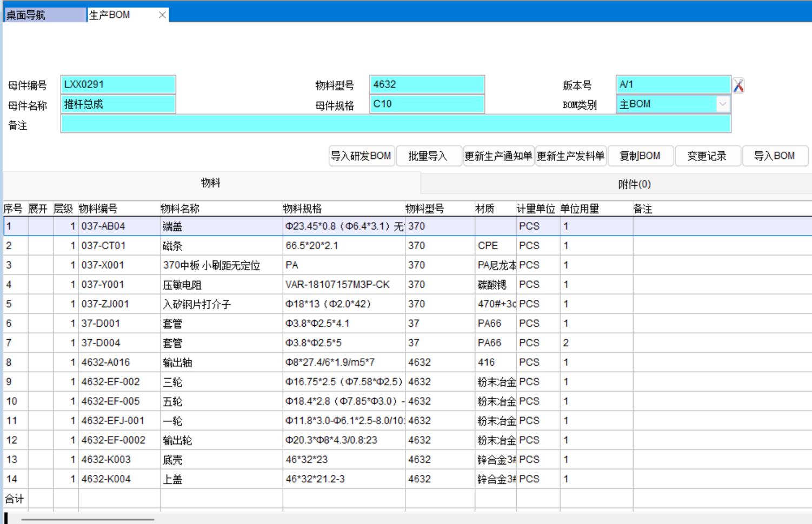812x524 pixels.
Task: Switch to the 桌面导航 tab
Action: click(44, 15)
